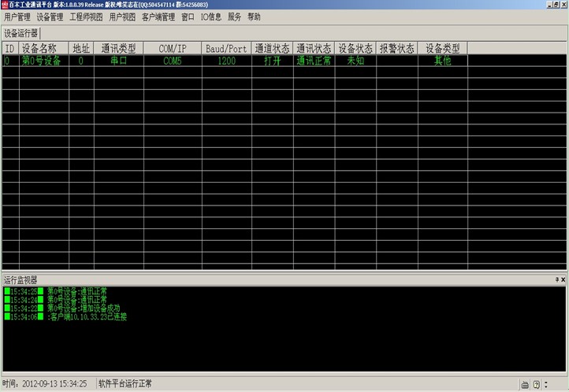This screenshot has width=569, height=392.
Task: Click the 未知 device status cell
Action: point(355,61)
